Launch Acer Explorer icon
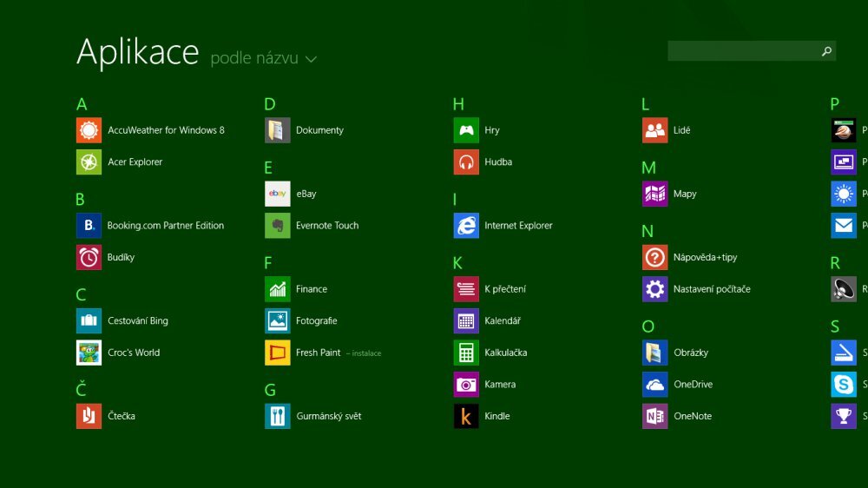This screenshot has width=868, height=488. click(x=89, y=162)
